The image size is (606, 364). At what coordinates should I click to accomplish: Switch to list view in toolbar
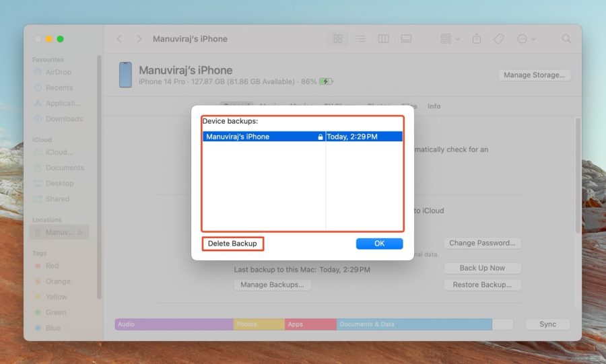pyautogui.click(x=361, y=38)
